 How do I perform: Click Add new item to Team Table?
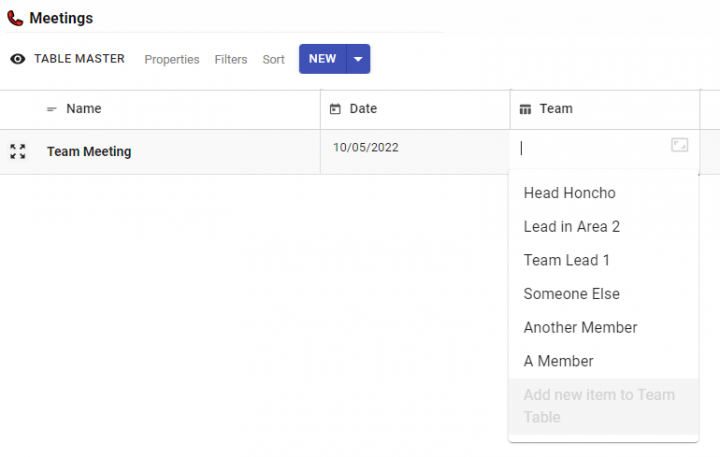click(600, 406)
